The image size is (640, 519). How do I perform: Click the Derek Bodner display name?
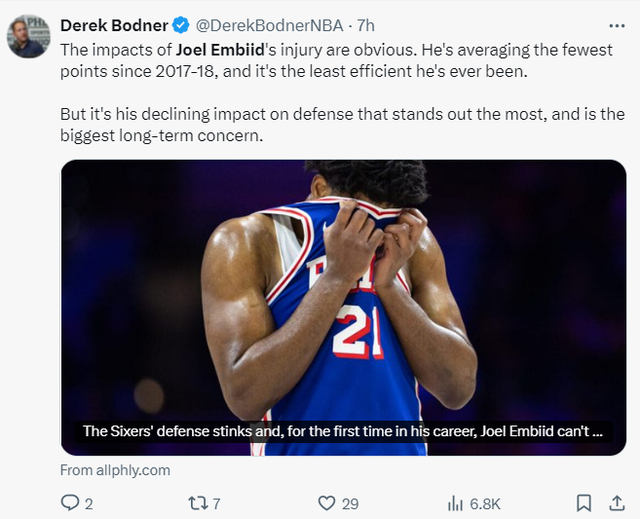115,25
